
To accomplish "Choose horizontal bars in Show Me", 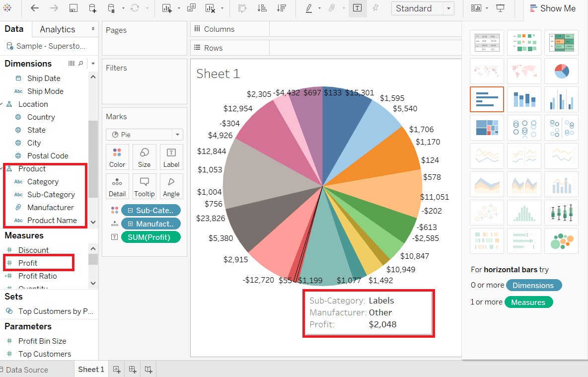I will 487,99.
